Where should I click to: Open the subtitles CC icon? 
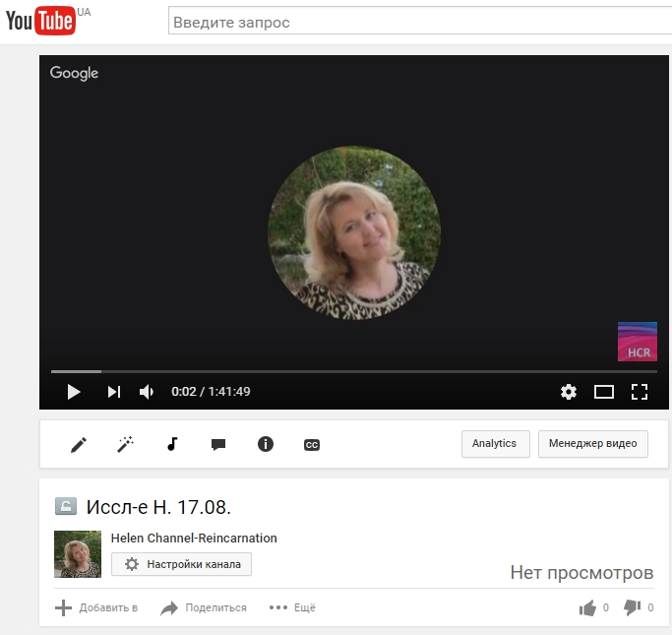[311, 445]
